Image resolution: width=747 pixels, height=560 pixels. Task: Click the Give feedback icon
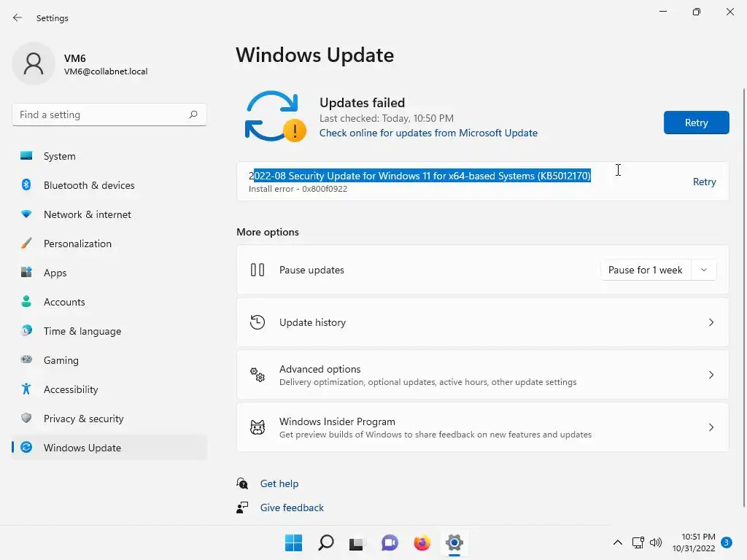pyautogui.click(x=242, y=507)
